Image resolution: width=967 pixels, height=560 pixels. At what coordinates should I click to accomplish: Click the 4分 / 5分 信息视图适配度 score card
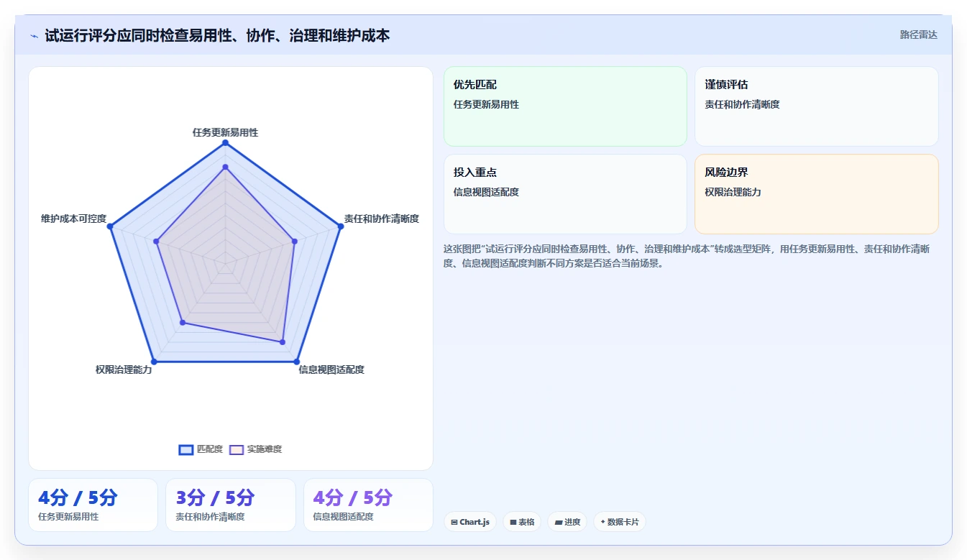click(x=368, y=505)
